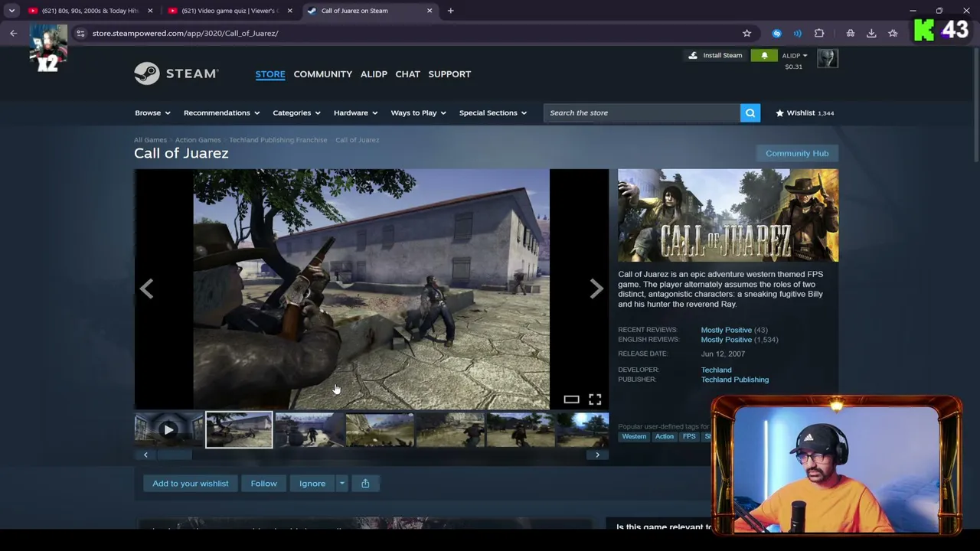The image size is (980, 551).
Task: Open the CHAT menu item
Action: coord(407,74)
